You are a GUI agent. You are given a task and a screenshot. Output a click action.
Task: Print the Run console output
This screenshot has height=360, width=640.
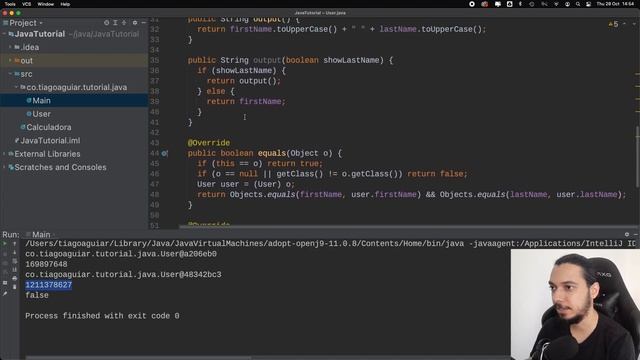(15, 278)
